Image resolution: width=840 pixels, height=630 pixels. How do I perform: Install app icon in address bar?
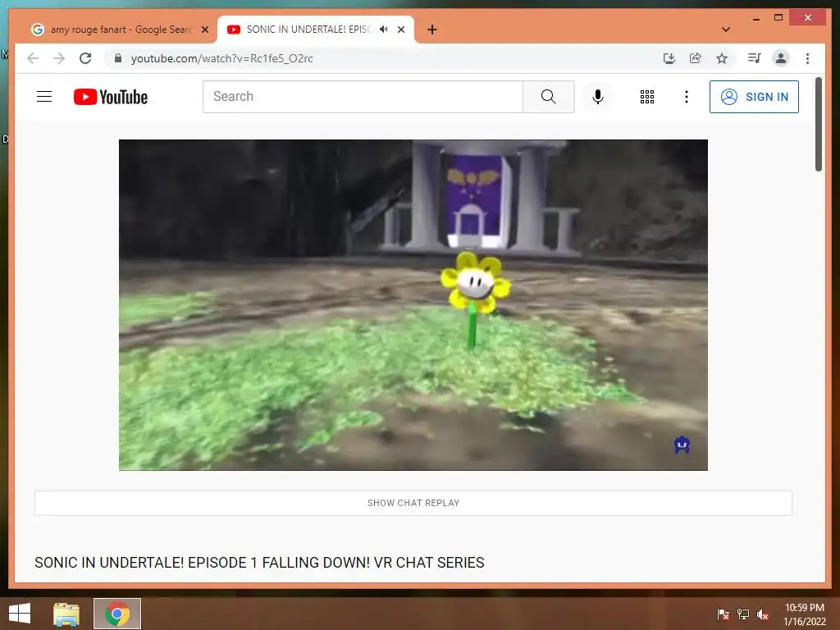(x=669, y=58)
